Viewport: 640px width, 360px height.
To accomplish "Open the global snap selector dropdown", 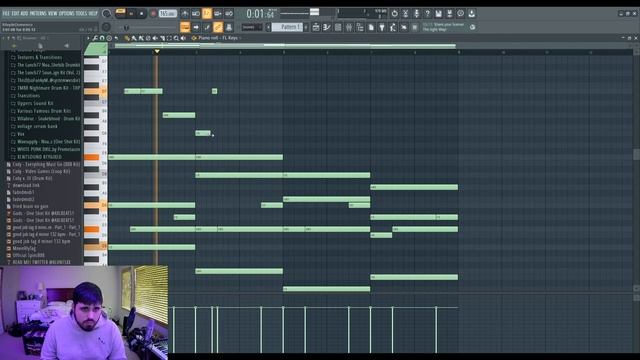I will (x=251, y=27).
